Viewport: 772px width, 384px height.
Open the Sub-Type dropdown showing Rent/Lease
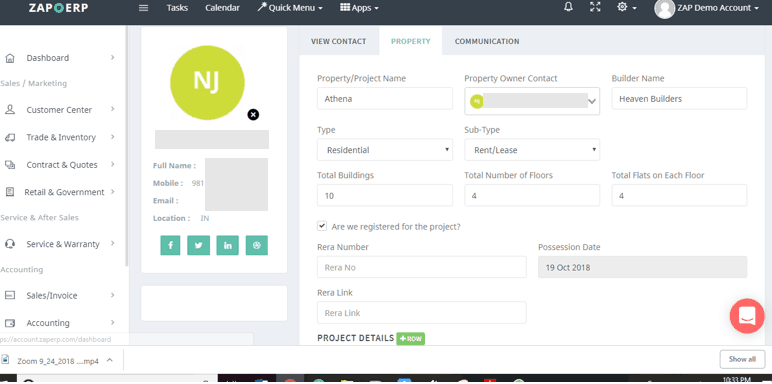[x=532, y=150]
